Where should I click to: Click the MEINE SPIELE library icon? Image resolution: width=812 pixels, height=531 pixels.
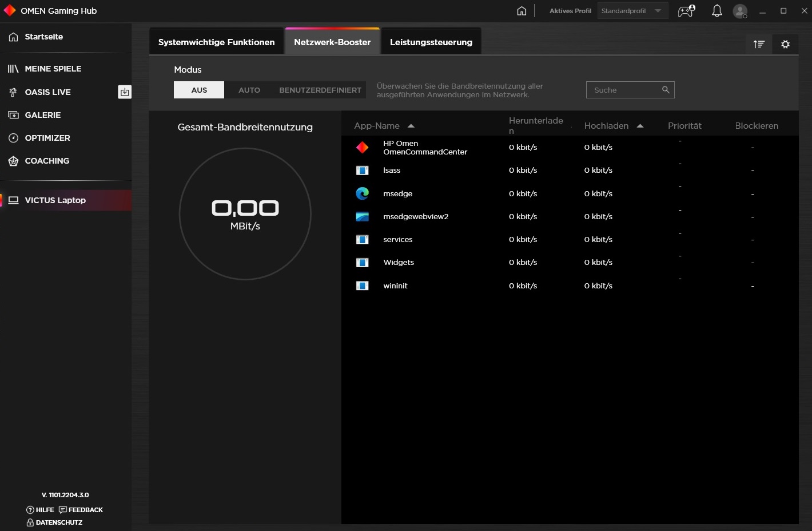(13, 69)
